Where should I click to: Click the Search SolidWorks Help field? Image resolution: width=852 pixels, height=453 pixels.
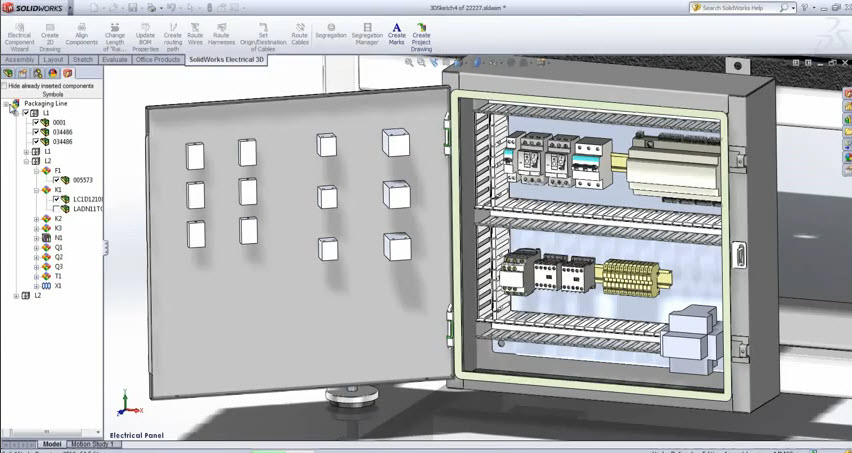[738, 8]
